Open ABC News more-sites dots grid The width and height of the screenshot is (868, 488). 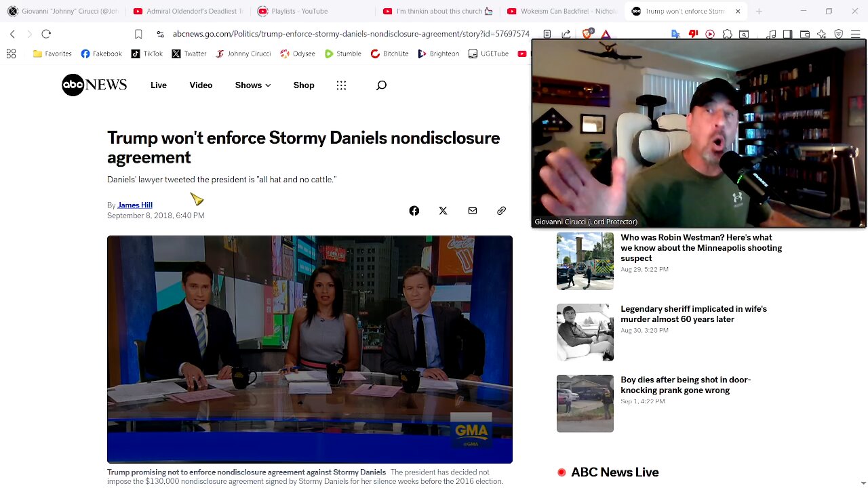coord(341,85)
